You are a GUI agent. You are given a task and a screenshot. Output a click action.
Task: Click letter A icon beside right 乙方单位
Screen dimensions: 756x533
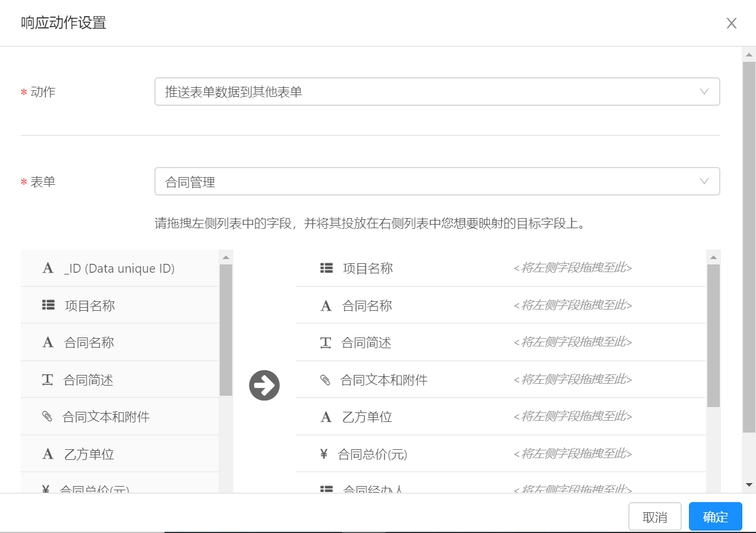pos(325,417)
